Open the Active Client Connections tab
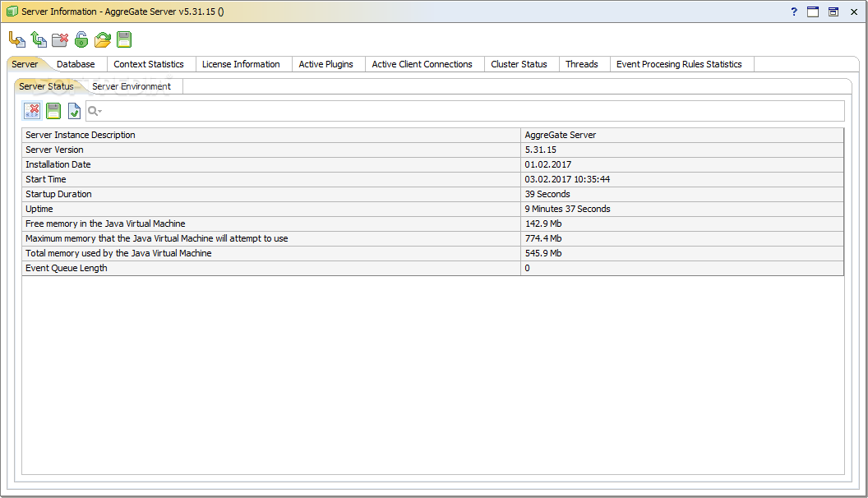 click(422, 64)
